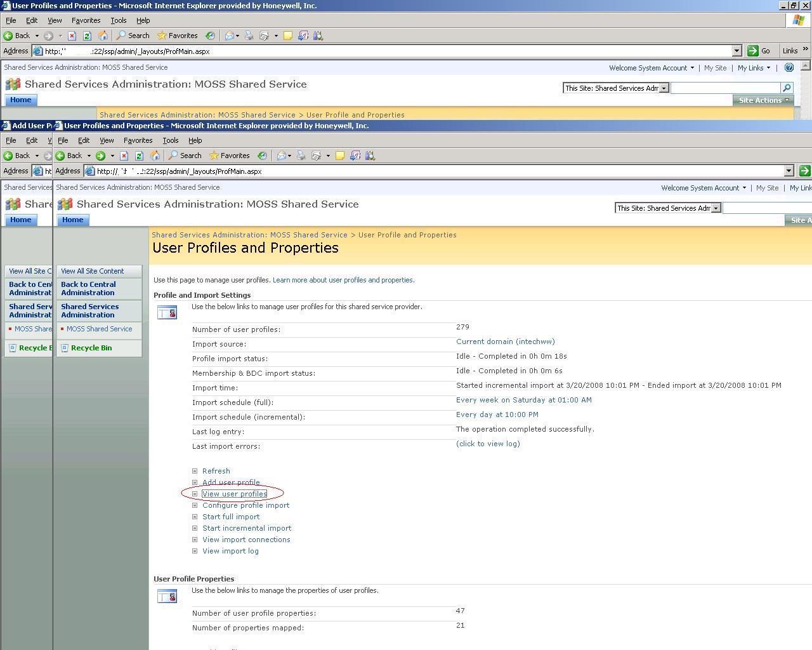The image size is (812, 650).
Task: Open View menu in front IE window
Action: tap(107, 140)
